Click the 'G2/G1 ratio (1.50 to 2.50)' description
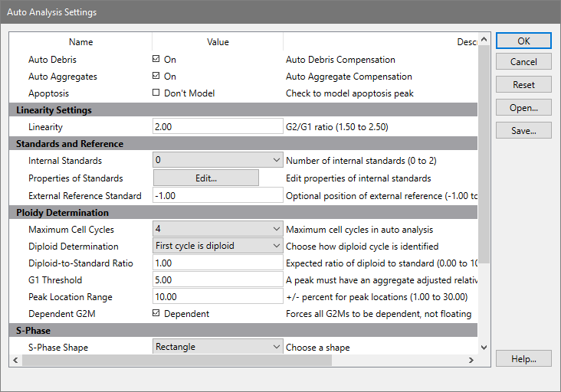Image resolution: width=561 pixels, height=392 pixels. tap(336, 127)
